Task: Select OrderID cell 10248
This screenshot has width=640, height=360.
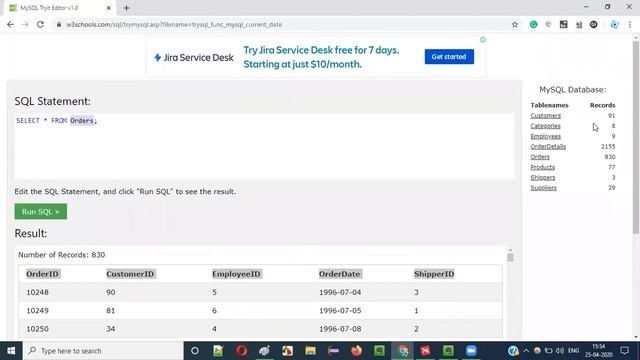Action: point(38,292)
